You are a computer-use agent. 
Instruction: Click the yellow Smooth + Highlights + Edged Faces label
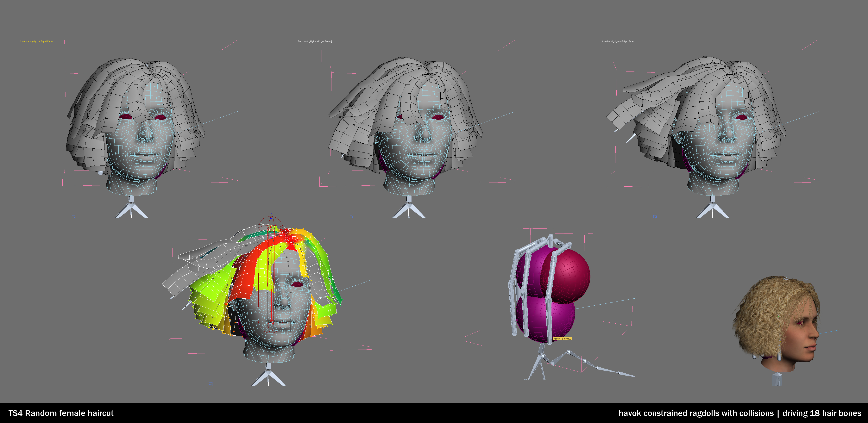37,41
